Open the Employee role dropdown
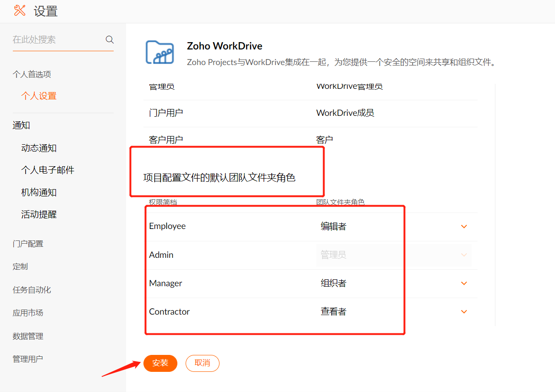The height and width of the screenshot is (392, 555). [x=464, y=226]
